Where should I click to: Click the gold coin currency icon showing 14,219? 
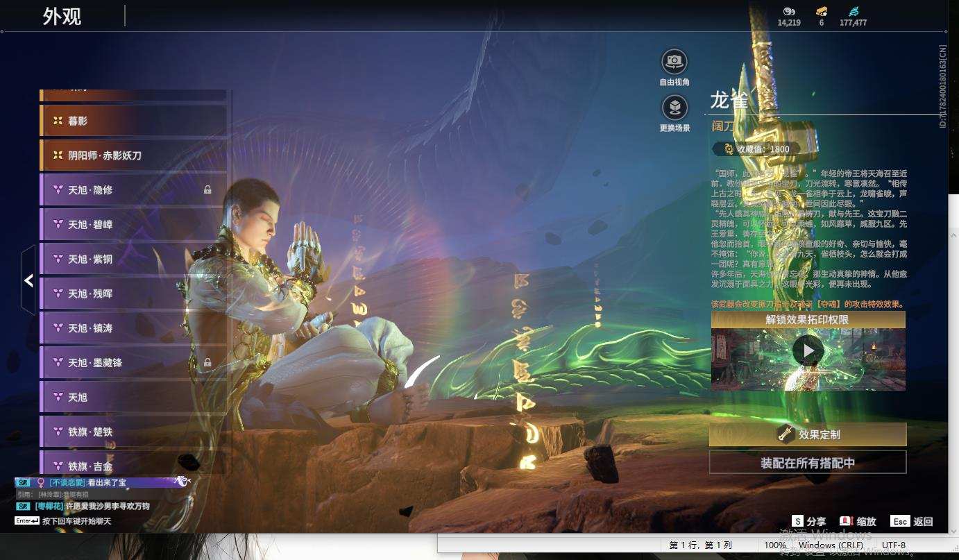[x=789, y=11]
